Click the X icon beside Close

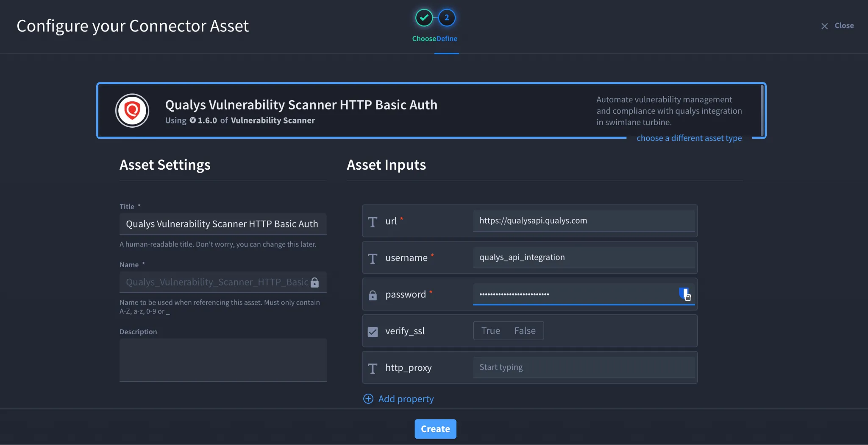(824, 26)
